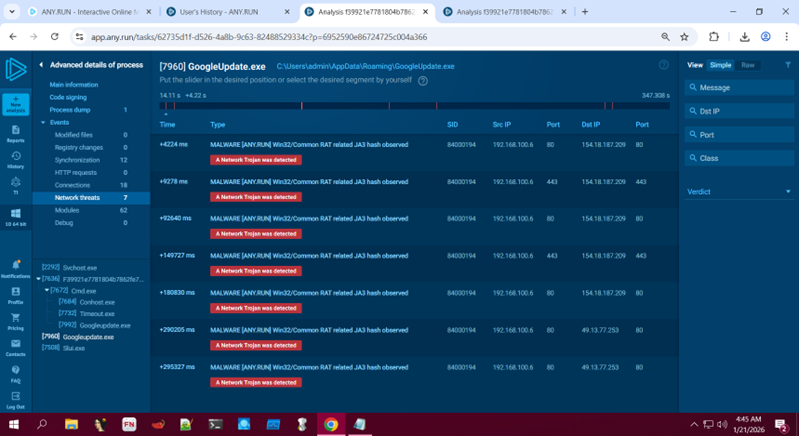
Task: Open the Chrome profile avatar icon
Action: pos(765,37)
